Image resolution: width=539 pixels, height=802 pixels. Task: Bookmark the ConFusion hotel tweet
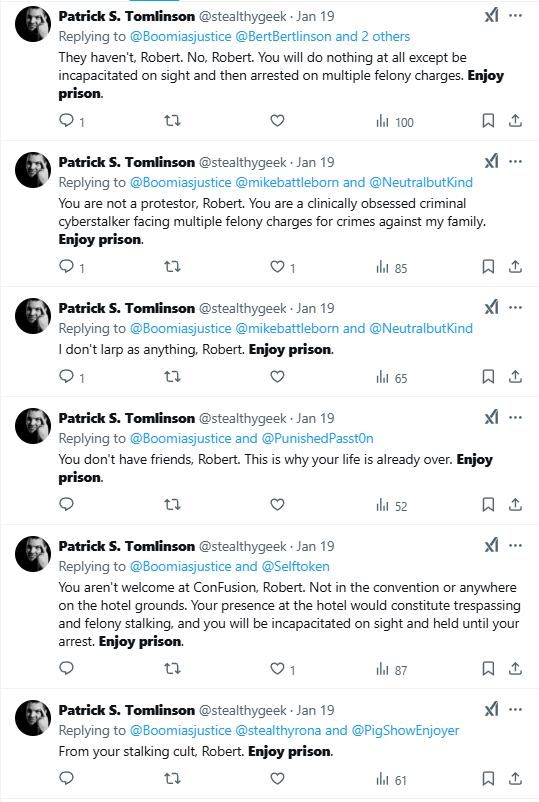pyautogui.click(x=488, y=668)
